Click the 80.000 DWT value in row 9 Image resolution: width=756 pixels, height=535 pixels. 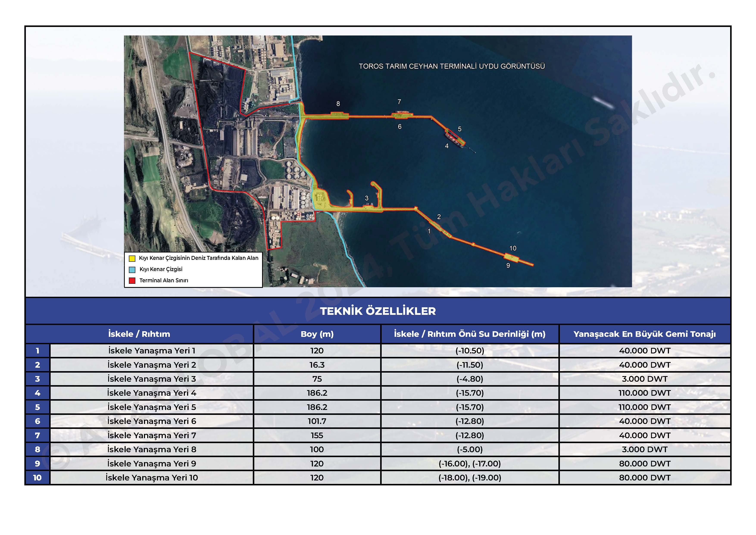point(645,464)
